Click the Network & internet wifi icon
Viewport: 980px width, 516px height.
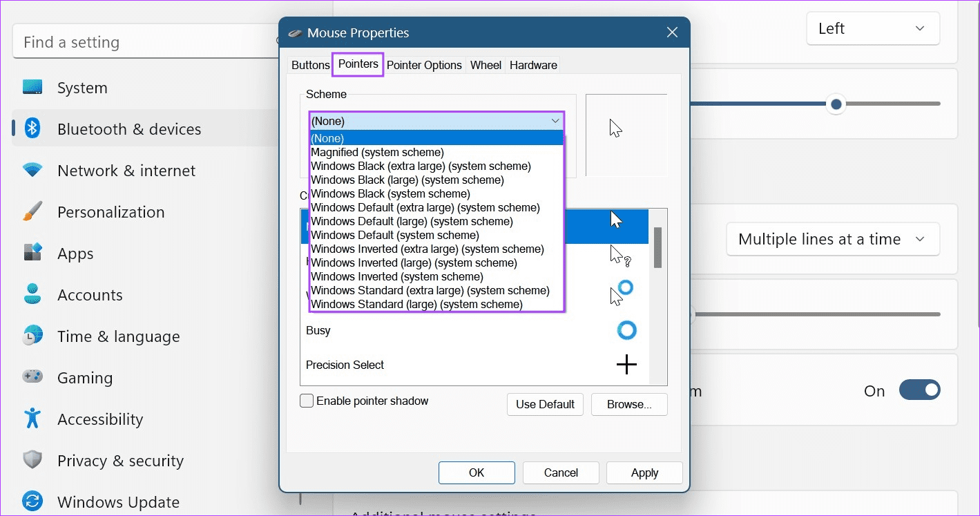pos(32,170)
